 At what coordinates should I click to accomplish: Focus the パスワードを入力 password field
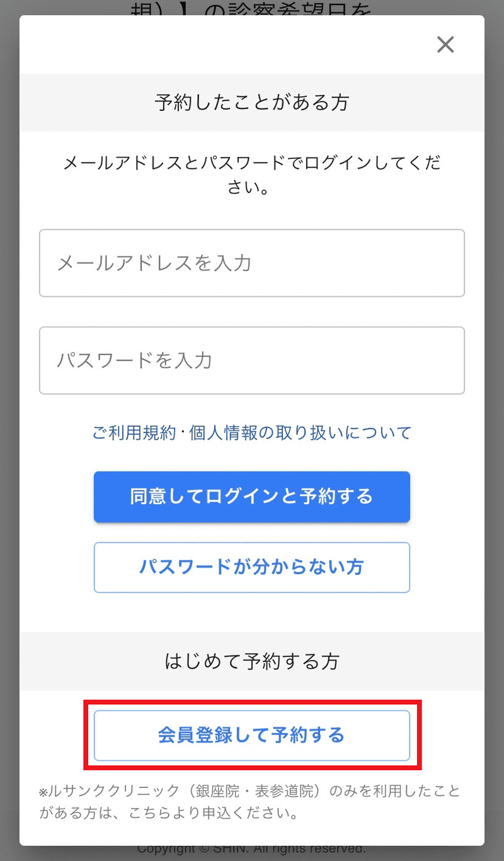tap(252, 361)
